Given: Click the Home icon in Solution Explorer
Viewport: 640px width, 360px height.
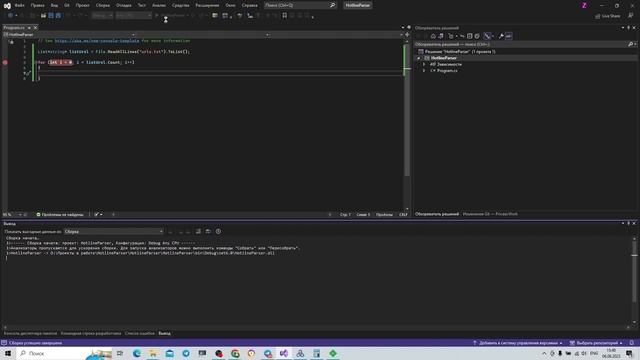Looking at the screenshot, I should pyautogui.click(x=433, y=36).
